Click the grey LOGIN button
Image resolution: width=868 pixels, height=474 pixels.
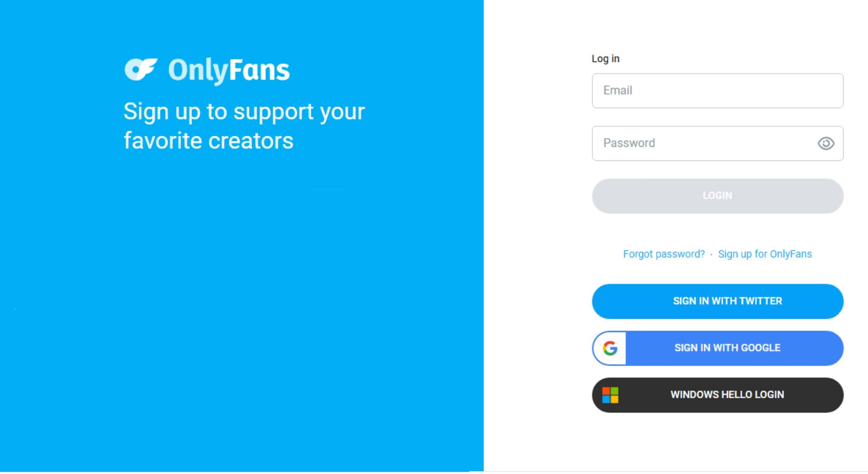click(718, 196)
